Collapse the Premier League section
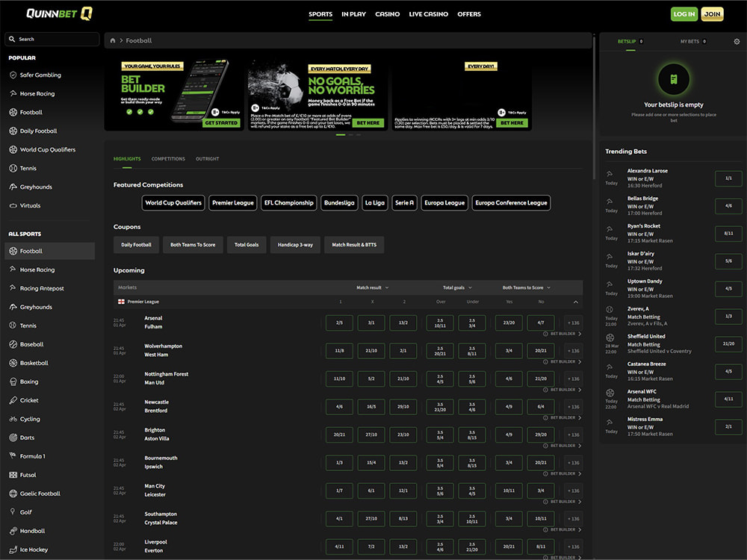Screen dimensions: 747x560 coord(575,302)
